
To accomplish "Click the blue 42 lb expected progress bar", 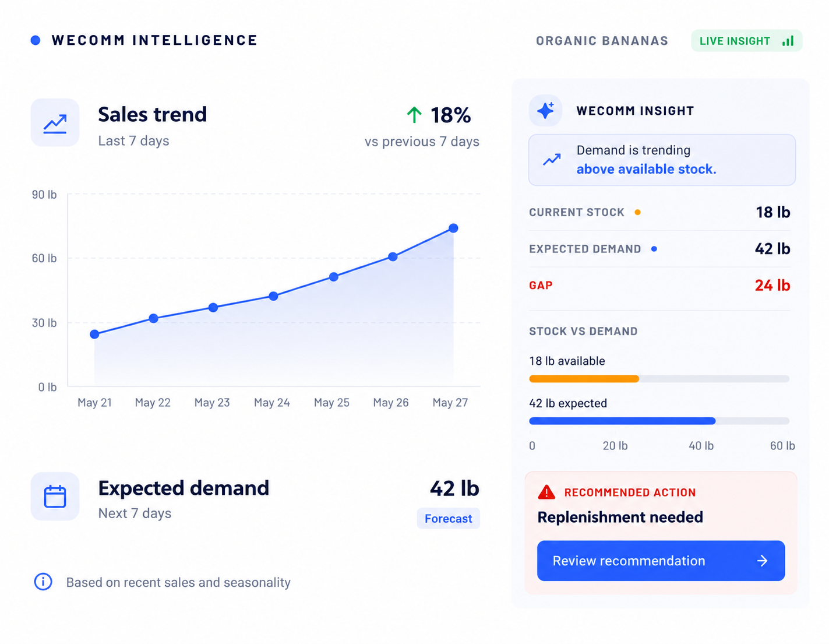I will (622, 421).
